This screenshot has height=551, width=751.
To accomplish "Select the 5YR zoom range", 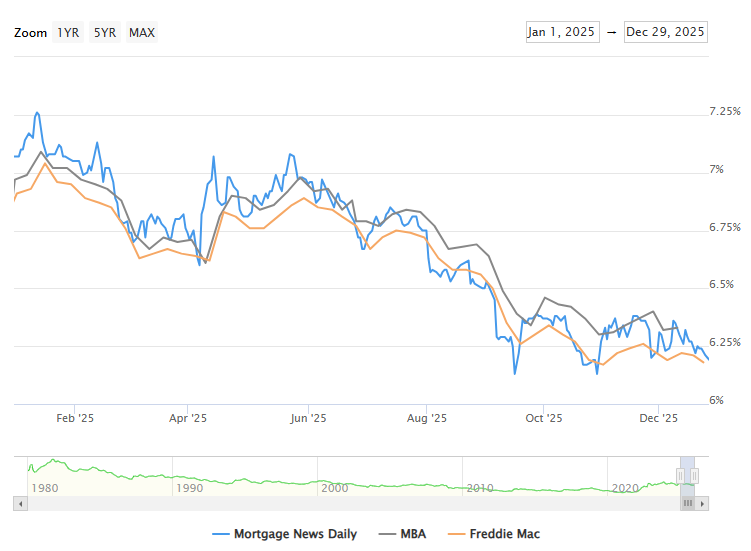I will [x=105, y=32].
